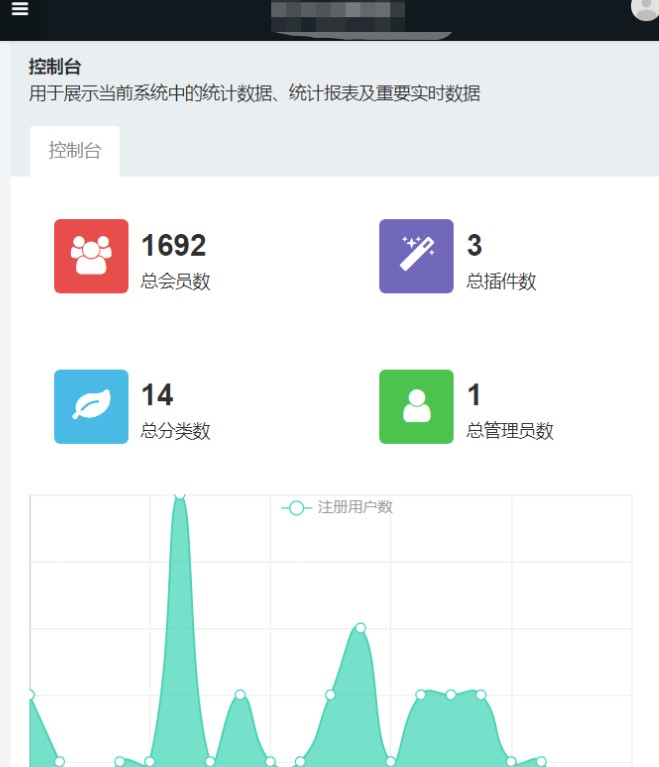The height and width of the screenshot is (767, 659).
Task: Click the user avatar icon
Action: click(x=645, y=7)
